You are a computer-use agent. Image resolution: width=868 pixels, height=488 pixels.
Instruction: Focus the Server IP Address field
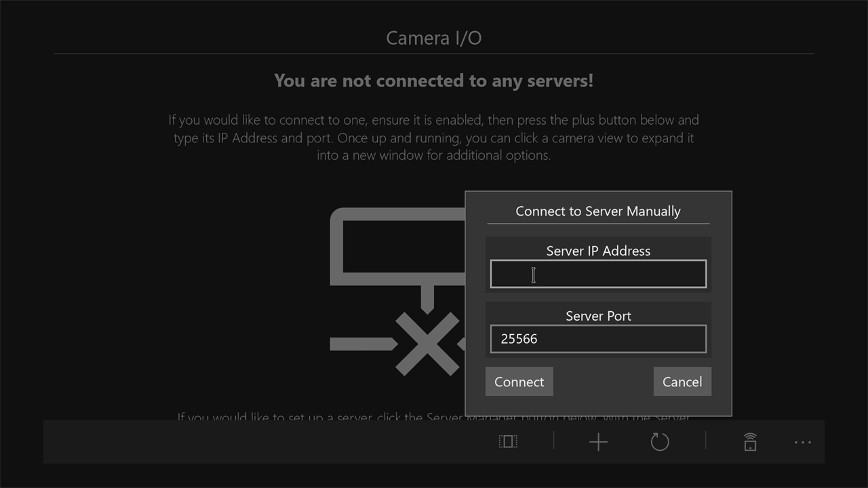(x=598, y=274)
